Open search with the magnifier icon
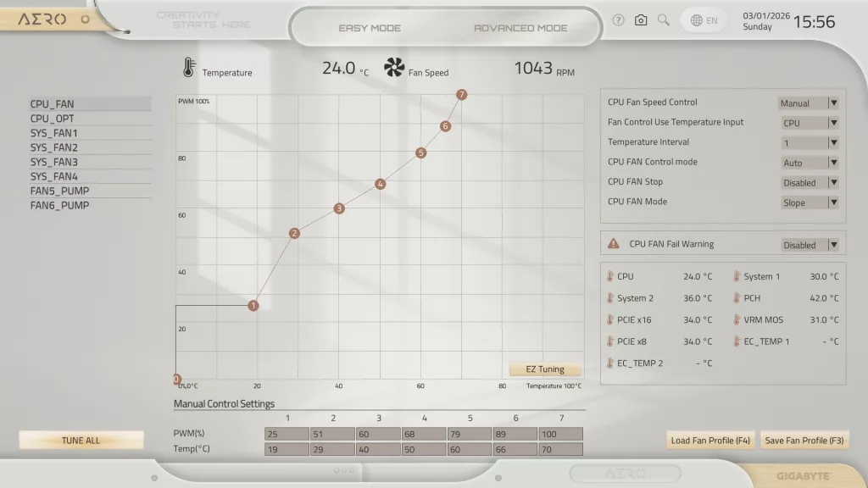This screenshot has height=488, width=868. point(664,20)
